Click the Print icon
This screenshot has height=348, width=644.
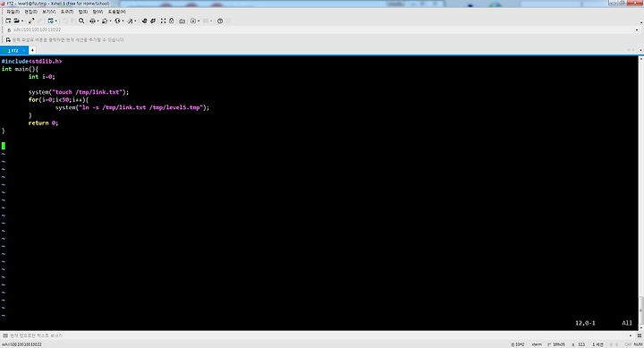pyautogui.click(x=92, y=21)
